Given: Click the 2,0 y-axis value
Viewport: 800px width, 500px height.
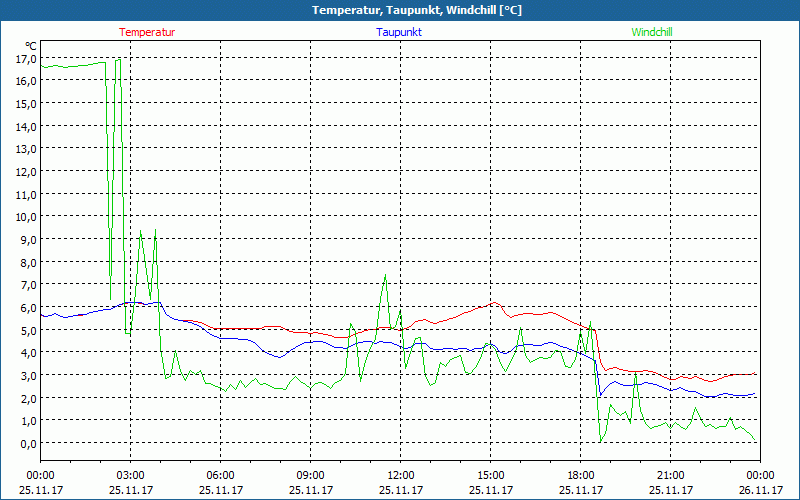Looking at the screenshot, I should pyautogui.click(x=29, y=398).
